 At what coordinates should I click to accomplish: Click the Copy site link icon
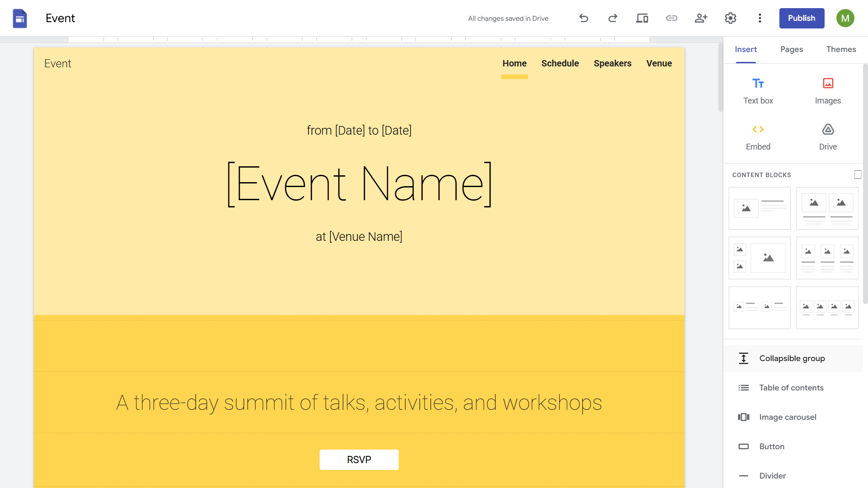point(672,18)
